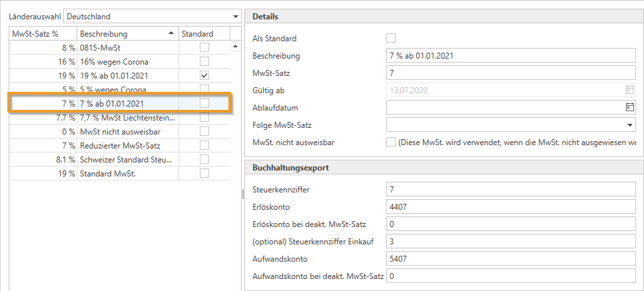Choose the Schweizer Standard Steuer entry
The height and width of the screenshot is (291, 644).
click(x=127, y=160)
